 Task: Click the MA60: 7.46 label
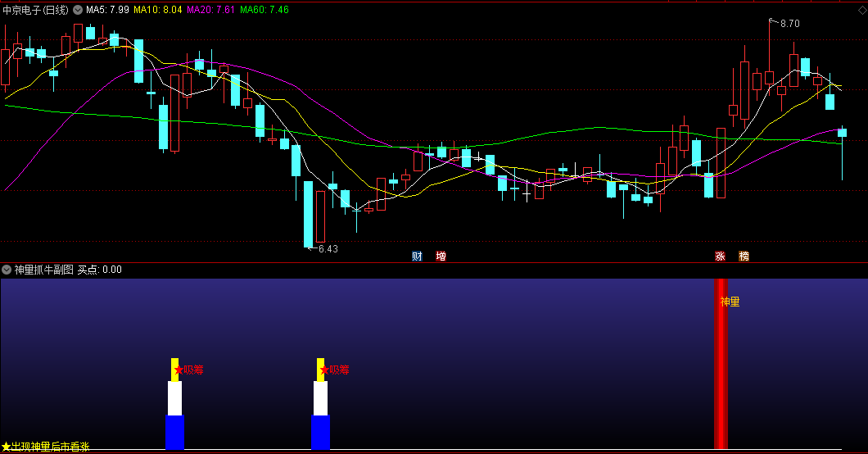pos(264,10)
